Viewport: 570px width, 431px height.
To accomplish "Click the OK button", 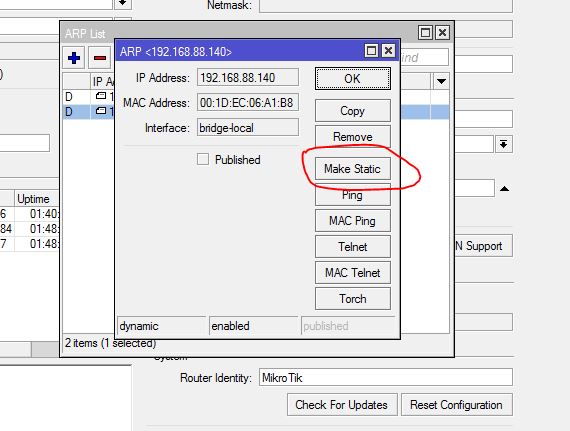I will [x=353, y=78].
